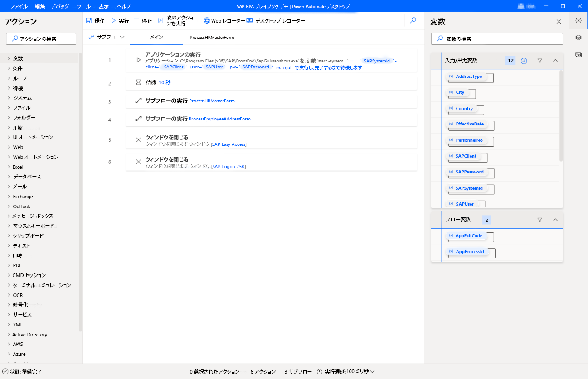Viewport: 588px width, 379px height.
Task: Click the run delay clock icon
Action: (x=320, y=372)
